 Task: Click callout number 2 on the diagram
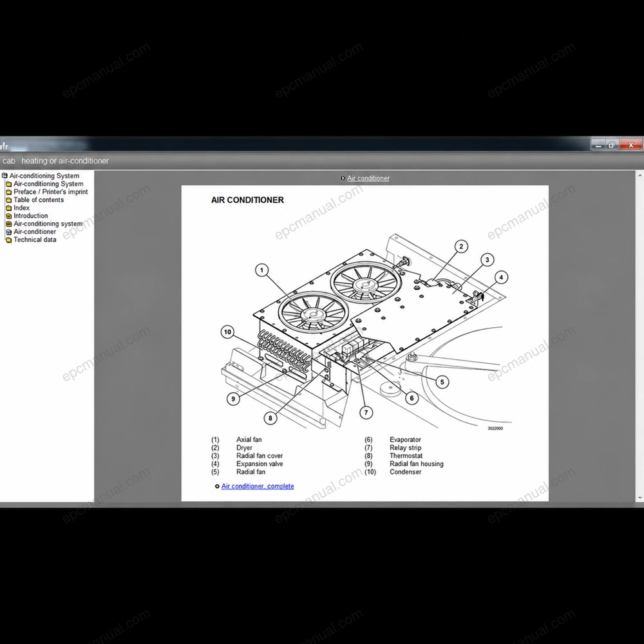coord(461,247)
